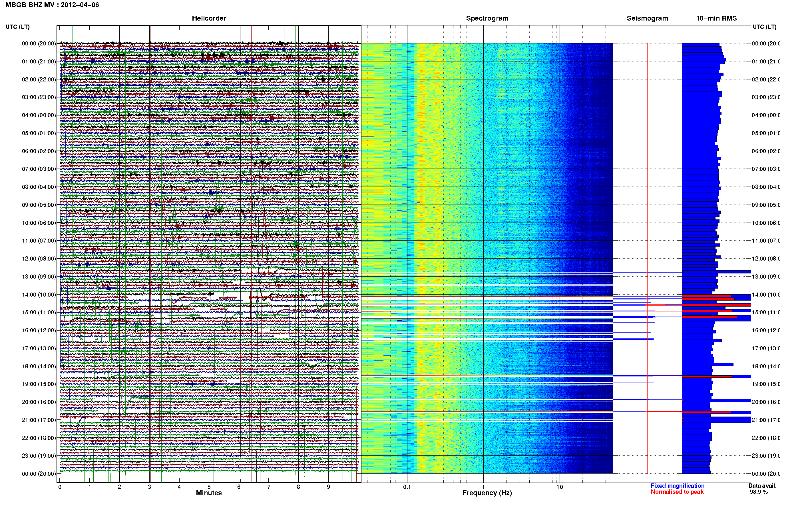Click the Data avail. label
The width and height of the screenshot is (812, 508).
pos(762,486)
